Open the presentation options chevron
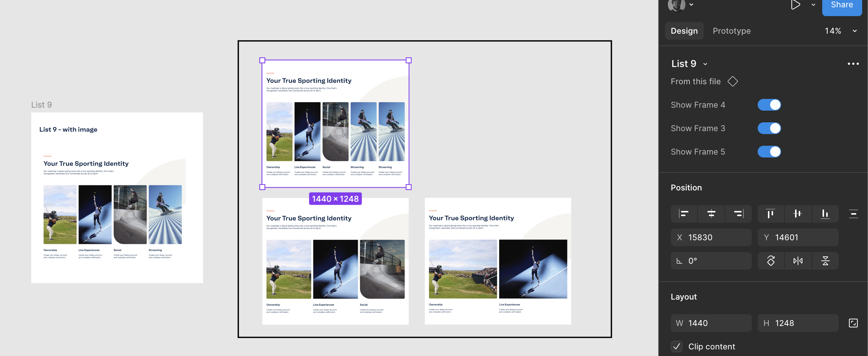 click(x=813, y=5)
